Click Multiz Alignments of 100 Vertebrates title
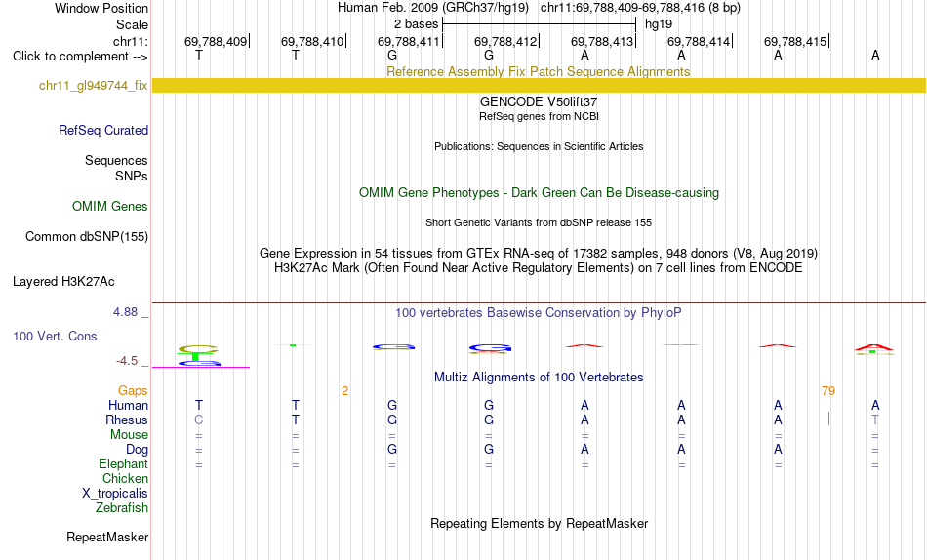This screenshot has width=927, height=560. (539, 378)
